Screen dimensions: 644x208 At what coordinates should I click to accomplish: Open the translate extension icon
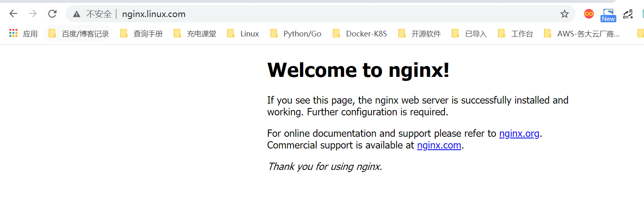tap(628, 14)
